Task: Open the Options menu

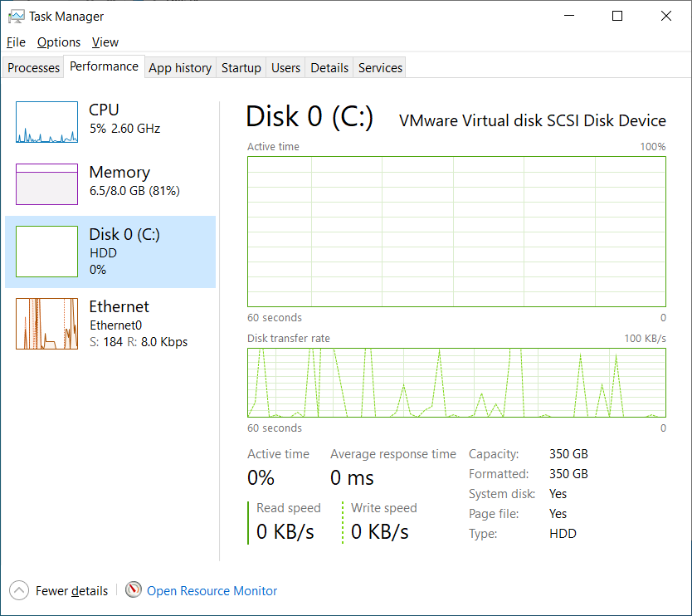Action: coord(59,42)
